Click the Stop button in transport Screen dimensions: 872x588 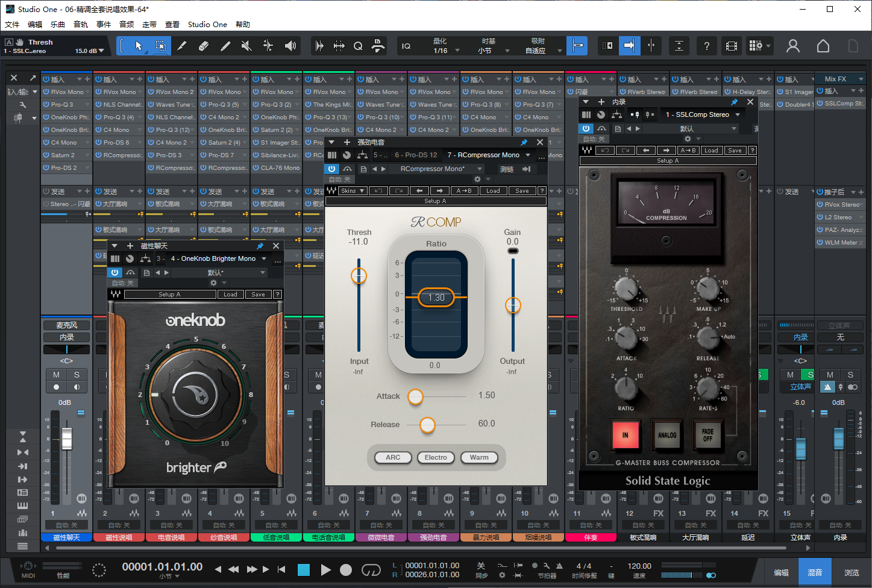click(x=304, y=570)
